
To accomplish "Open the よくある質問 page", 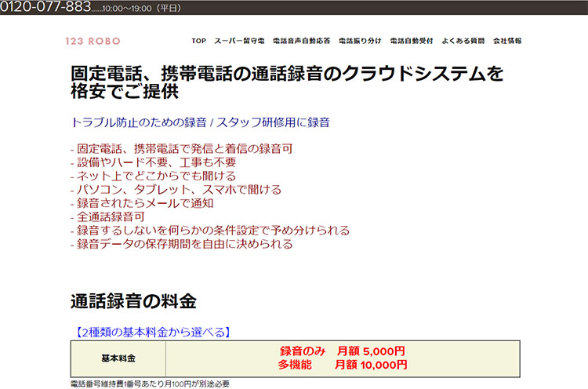I will pyautogui.click(x=464, y=41).
